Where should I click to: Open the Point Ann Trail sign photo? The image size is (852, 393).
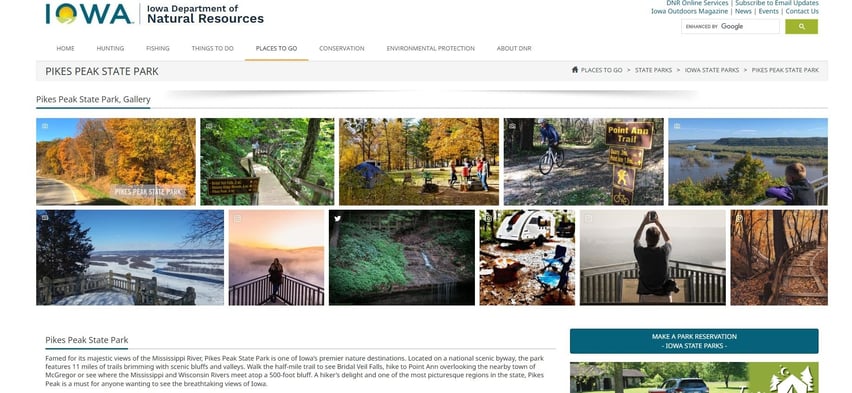(x=583, y=161)
